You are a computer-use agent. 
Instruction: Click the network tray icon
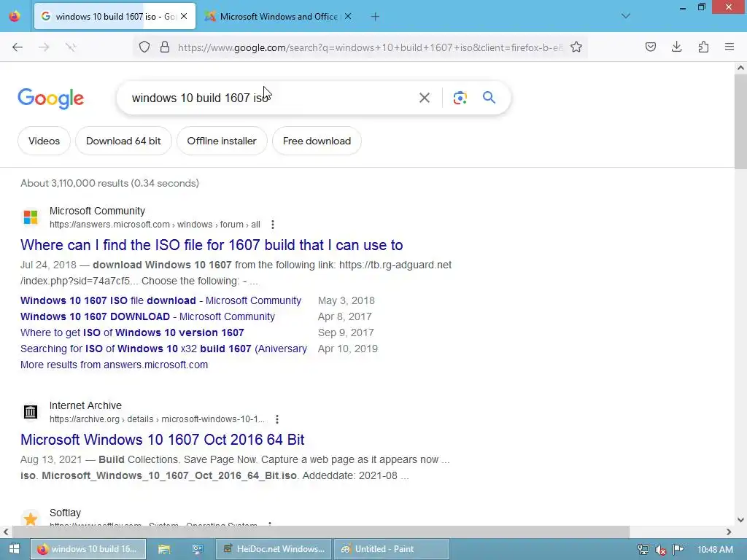(643, 550)
